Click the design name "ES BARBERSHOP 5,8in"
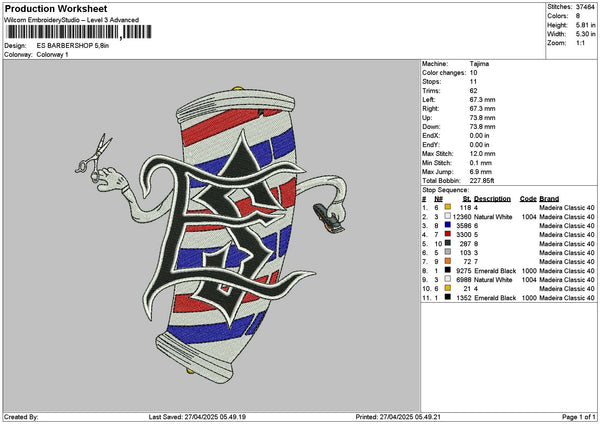This screenshot has width=600, height=424. click(73, 46)
